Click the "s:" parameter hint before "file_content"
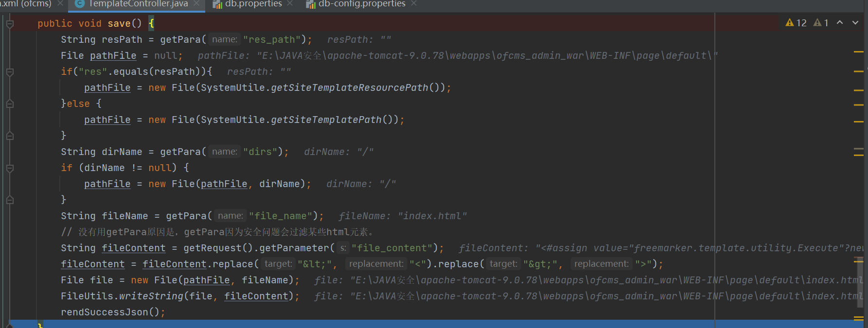This screenshot has width=868, height=328. tap(343, 248)
